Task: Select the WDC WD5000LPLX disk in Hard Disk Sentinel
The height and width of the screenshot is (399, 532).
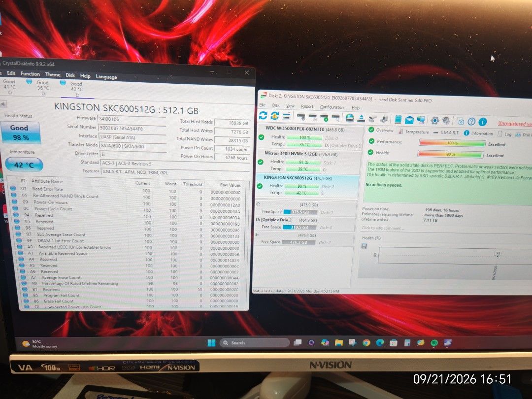Action: click(x=309, y=136)
